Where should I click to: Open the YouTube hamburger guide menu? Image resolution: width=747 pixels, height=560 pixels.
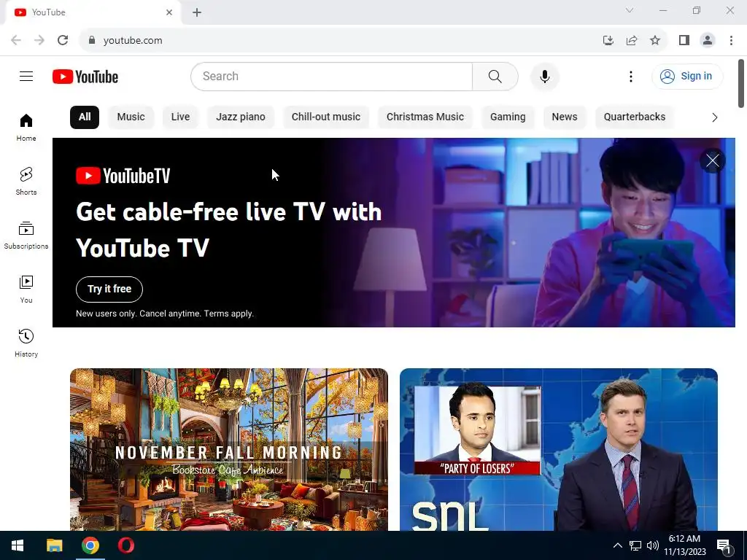tap(26, 76)
